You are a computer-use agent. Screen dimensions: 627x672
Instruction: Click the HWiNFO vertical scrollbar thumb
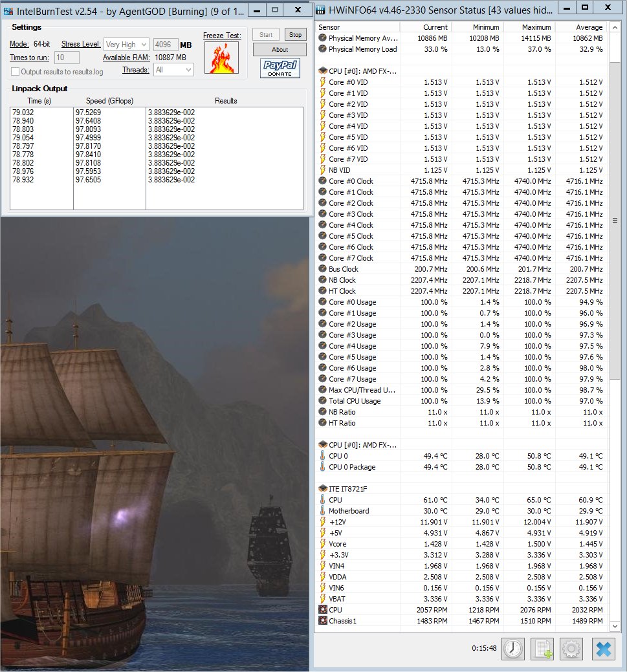[x=615, y=221]
